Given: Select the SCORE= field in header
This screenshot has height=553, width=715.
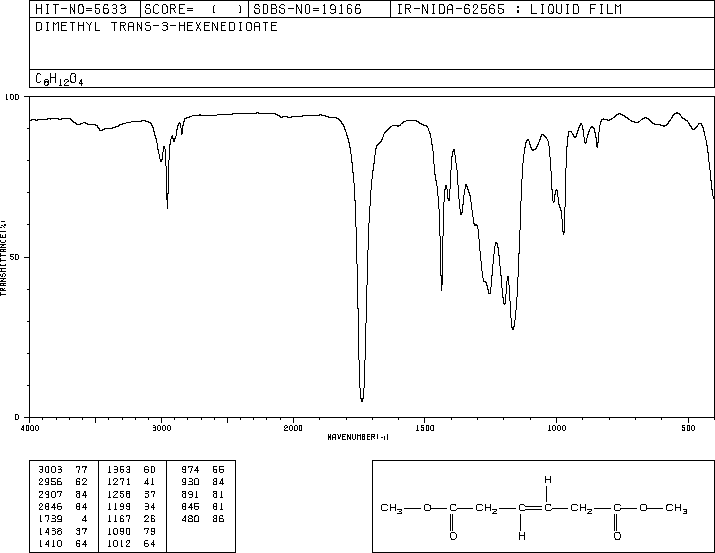Looking at the screenshot, I should click(x=194, y=9).
